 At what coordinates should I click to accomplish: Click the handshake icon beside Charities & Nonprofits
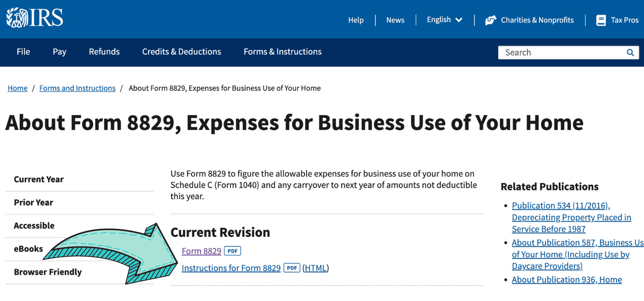pyautogui.click(x=491, y=20)
